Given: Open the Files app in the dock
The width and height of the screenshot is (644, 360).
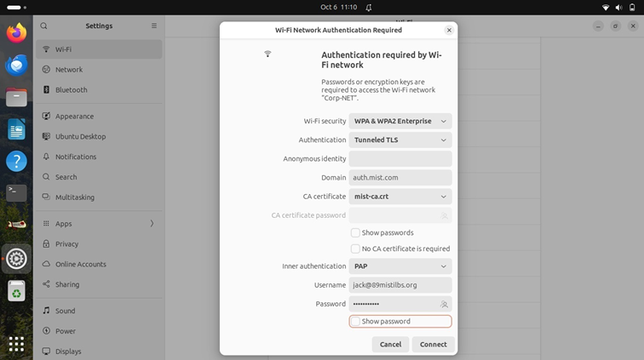Looking at the screenshot, I should pyautogui.click(x=16, y=97).
